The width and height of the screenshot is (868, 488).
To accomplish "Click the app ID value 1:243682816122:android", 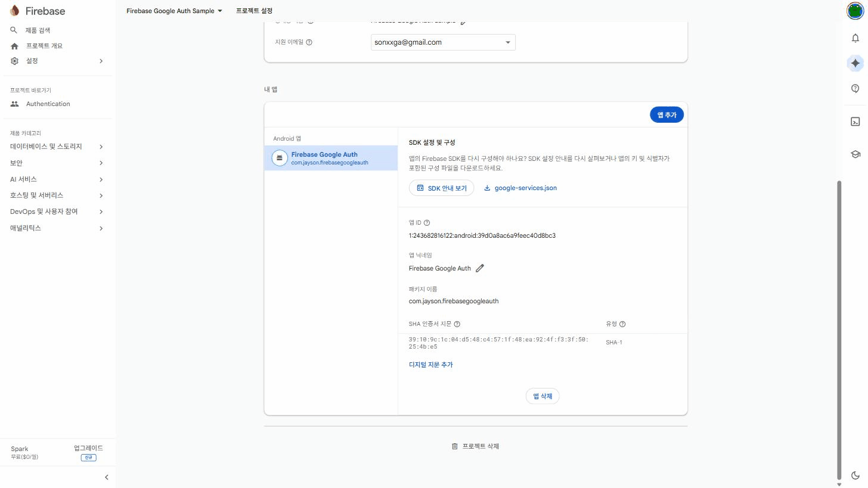I will coord(482,236).
